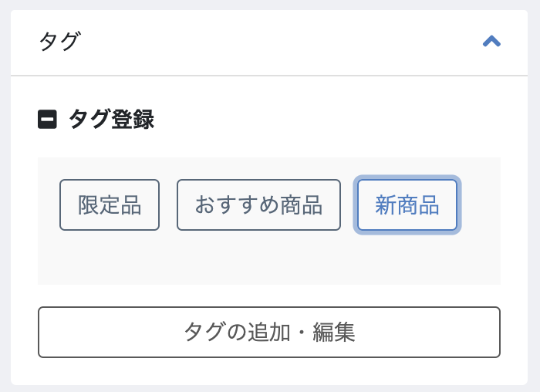Hide the tag list using the square minus icon
Image resolution: width=540 pixels, height=392 pixels.
point(47,120)
